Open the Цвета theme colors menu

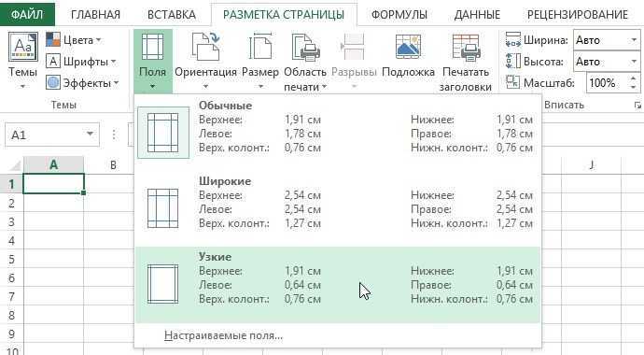point(74,40)
